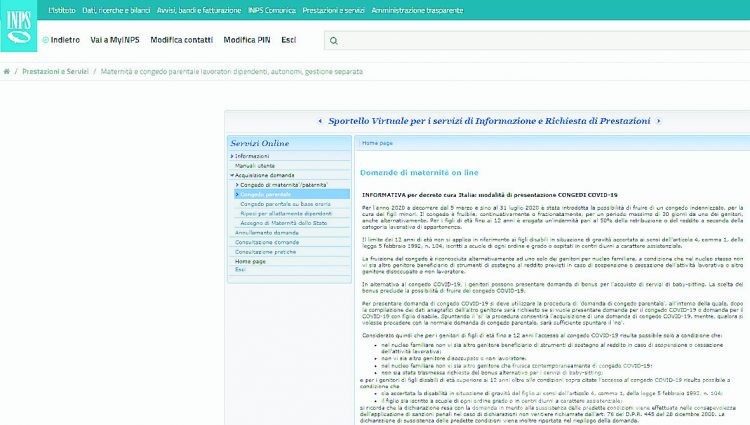The height and width of the screenshot is (425, 750).
Task: Open Maternità e congedo parentale breadcrumb
Action: click(x=232, y=72)
